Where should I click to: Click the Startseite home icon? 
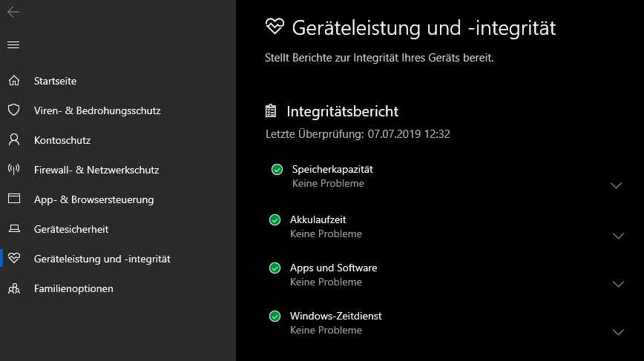click(x=14, y=80)
